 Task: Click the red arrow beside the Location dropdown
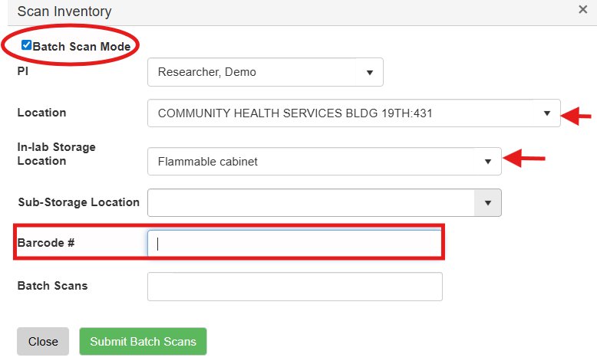click(579, 116)
